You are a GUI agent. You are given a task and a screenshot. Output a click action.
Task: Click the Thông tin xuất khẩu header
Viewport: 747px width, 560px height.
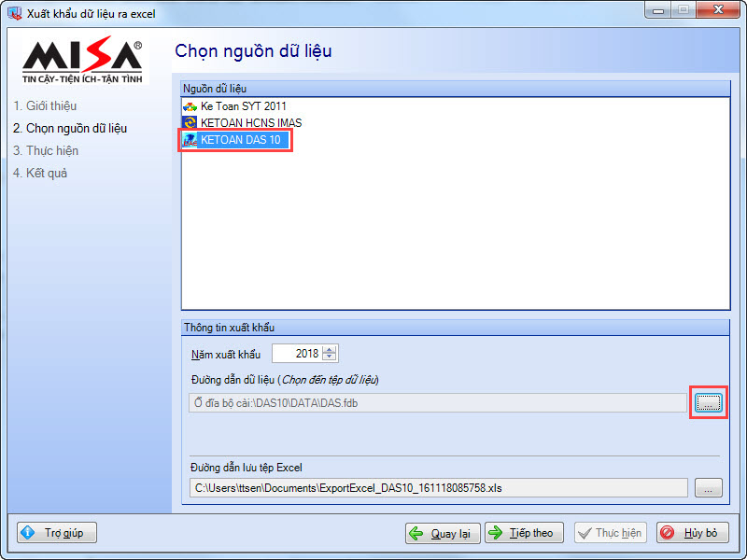(x=456, y=328)
